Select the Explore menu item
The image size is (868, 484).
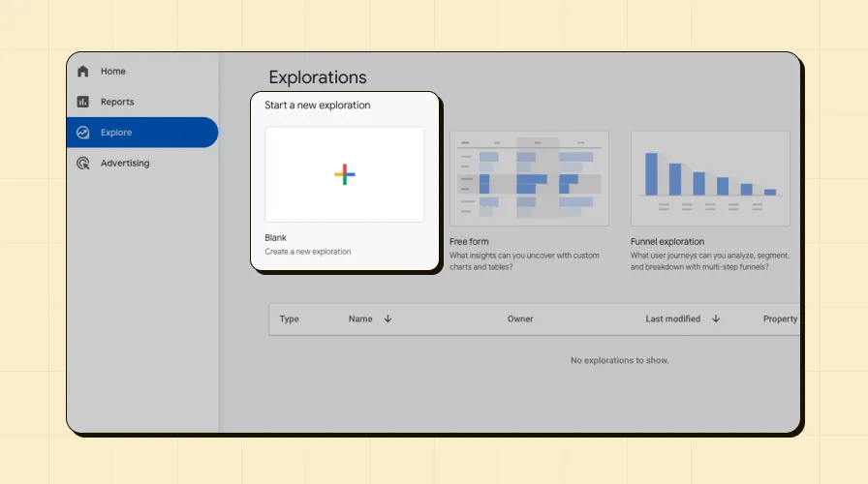coord(142,133)
